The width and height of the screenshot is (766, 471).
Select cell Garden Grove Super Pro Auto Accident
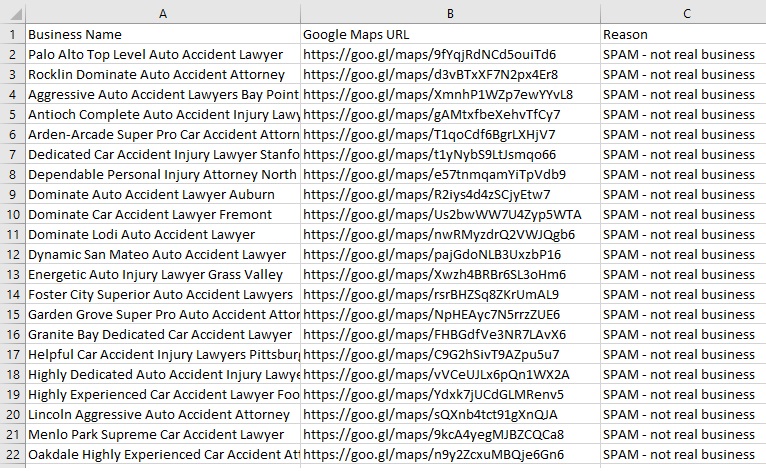point(163,315)
